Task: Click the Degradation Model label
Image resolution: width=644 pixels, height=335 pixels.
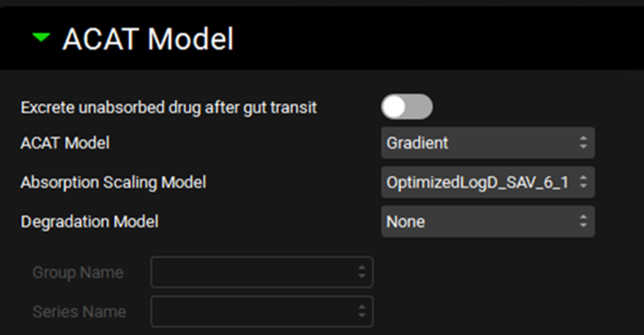Action: point(89,221)
